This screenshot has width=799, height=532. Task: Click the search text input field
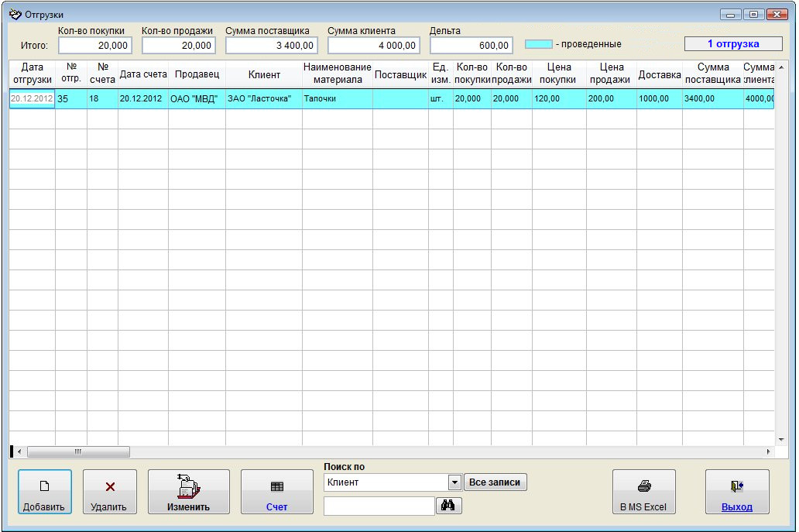pos(379,506)
